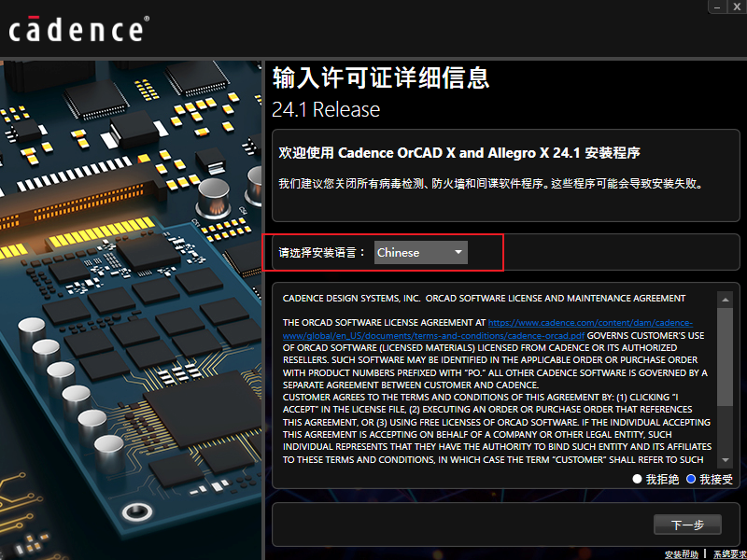Click the 请选择安装语言 label
Viewport: 747px width, 560px height.
point(321,252)
